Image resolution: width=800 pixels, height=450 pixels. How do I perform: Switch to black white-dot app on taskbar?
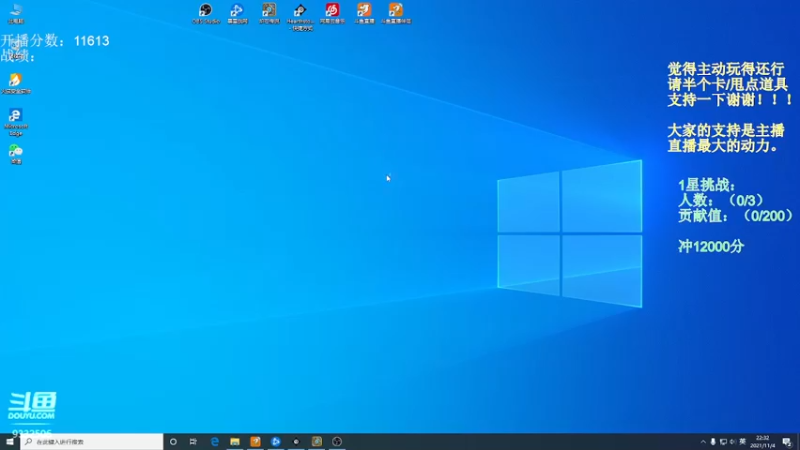tap(296, 442)
